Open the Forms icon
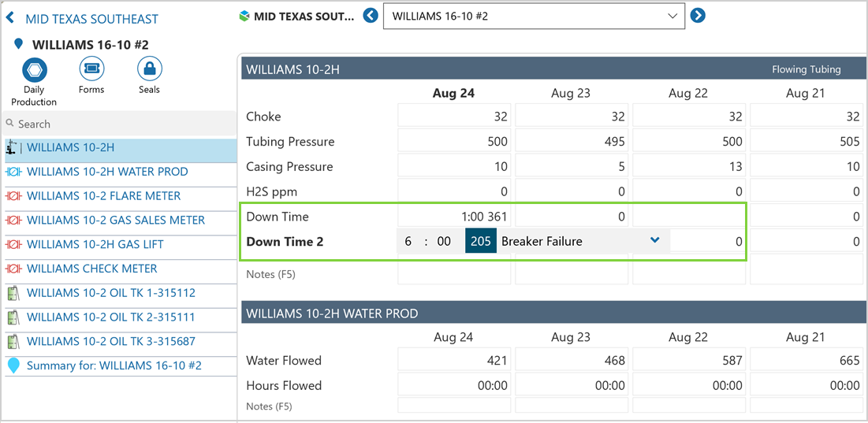This screenshot has width=868, height=423. 91,69
